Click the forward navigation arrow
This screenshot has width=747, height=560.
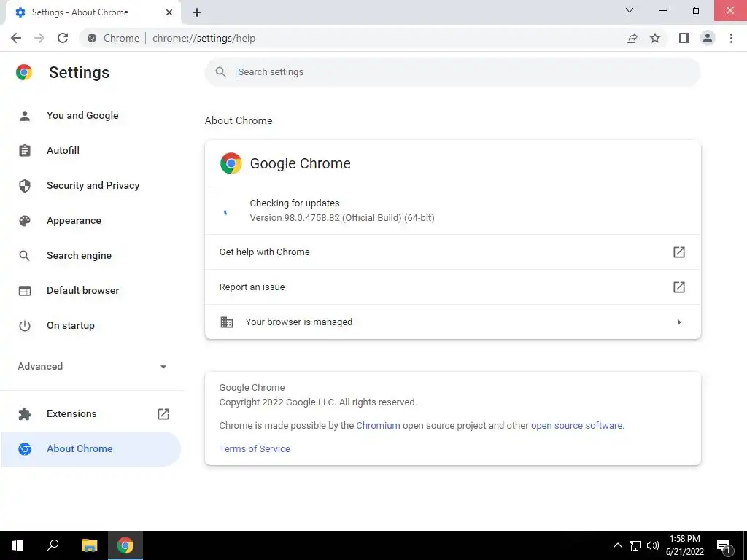coord(39,38)
